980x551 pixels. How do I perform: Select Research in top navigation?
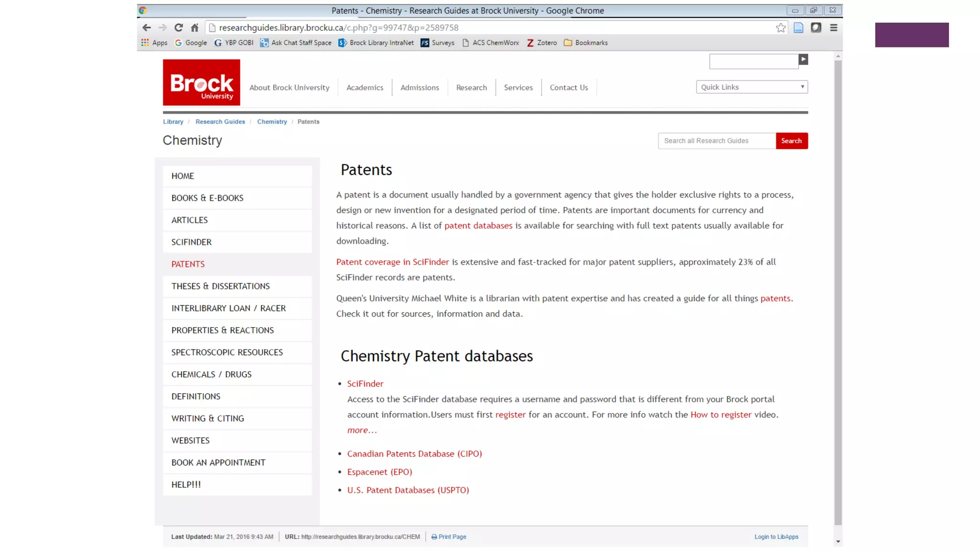pos(471,88)
